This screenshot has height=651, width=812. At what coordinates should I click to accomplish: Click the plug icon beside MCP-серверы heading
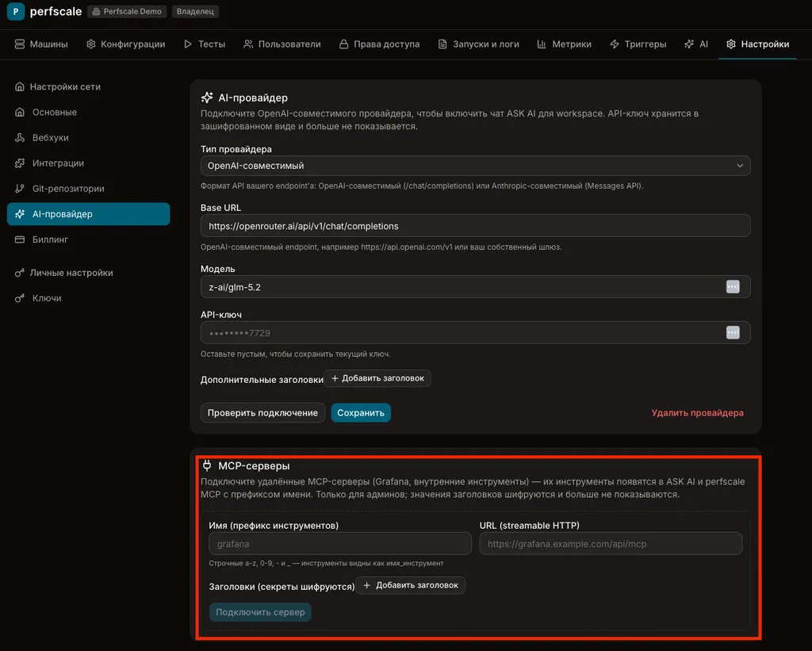(x=207, y=465)
